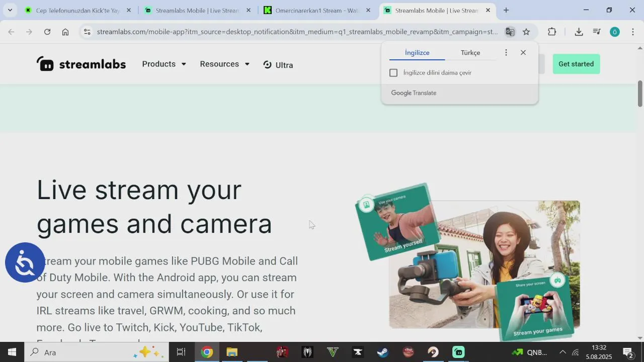
Task: Open Steam from the taskbar
Action: (383, 352)
